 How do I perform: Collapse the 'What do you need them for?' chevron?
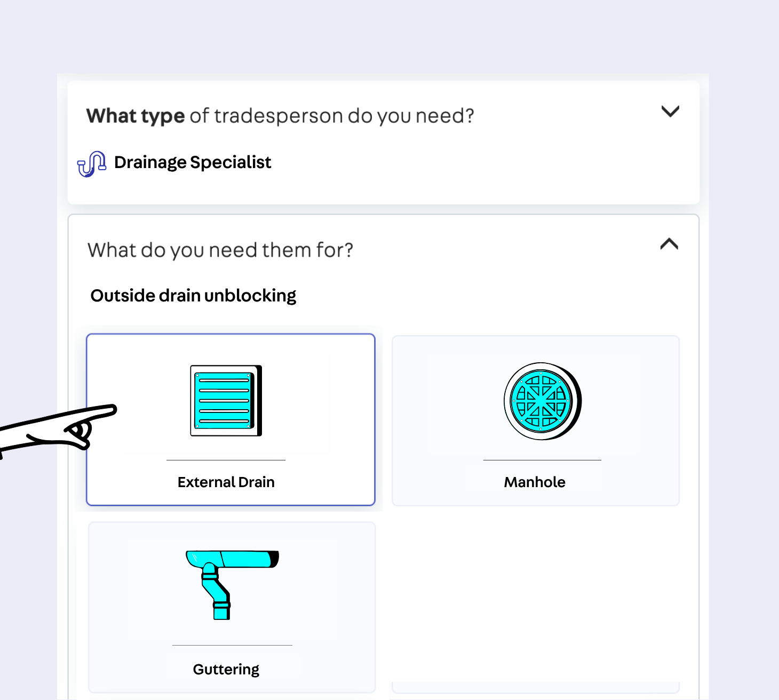coord(669,244)
